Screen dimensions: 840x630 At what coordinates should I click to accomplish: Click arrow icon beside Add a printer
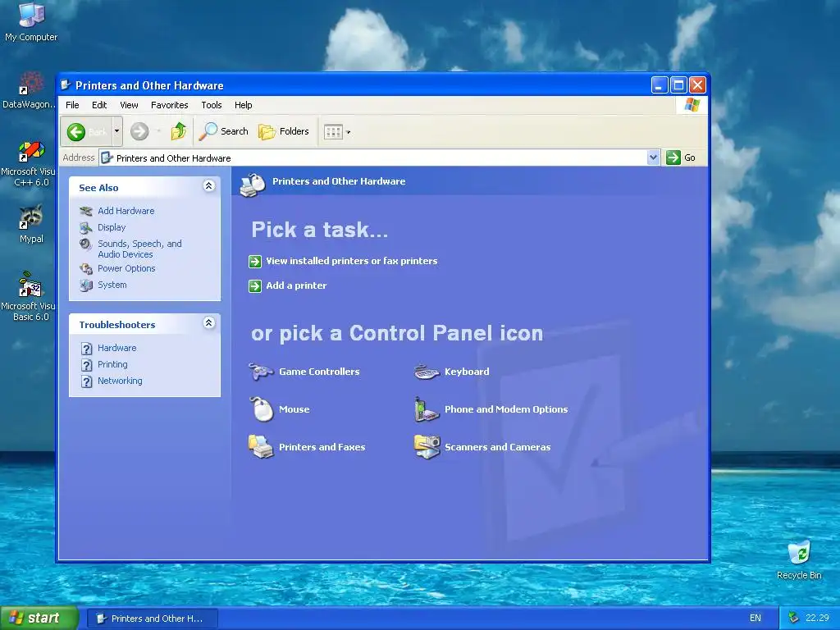[255, 286]
